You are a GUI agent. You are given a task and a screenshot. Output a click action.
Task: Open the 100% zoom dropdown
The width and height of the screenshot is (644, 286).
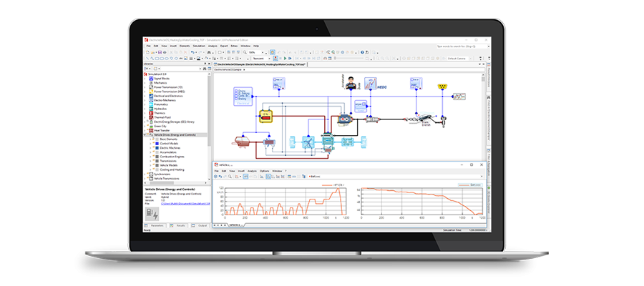click(263, 52)
